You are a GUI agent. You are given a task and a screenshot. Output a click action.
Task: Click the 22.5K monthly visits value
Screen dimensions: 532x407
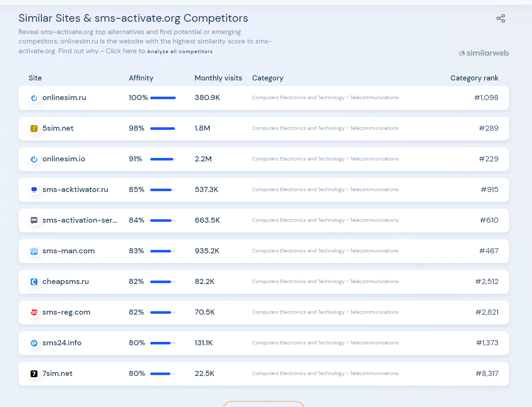[204, 373]
